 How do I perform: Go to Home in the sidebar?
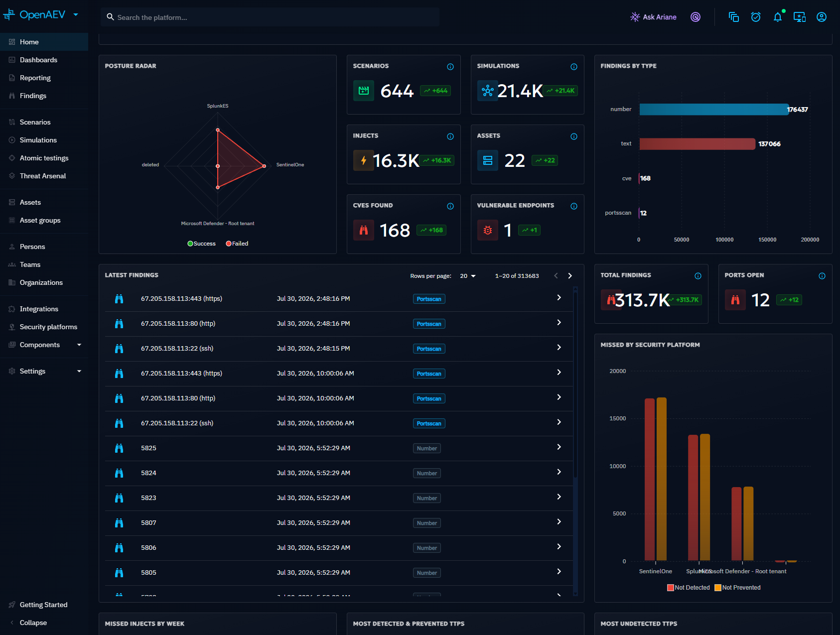tap(44, 42)
